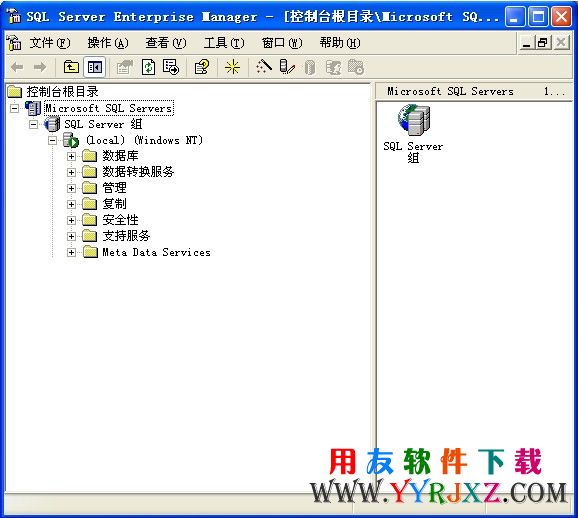Viewport: 578px width, 518px height.
Task: Click the grayed New Login icon
Action: pos(333,67)
